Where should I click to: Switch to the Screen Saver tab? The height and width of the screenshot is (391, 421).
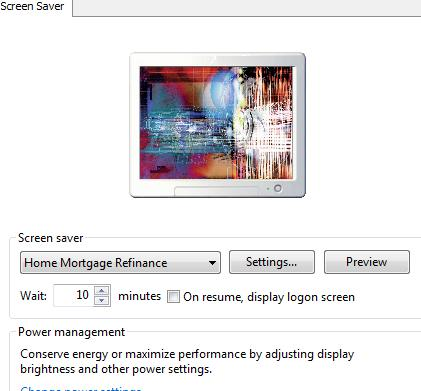[x=32, y=6]
